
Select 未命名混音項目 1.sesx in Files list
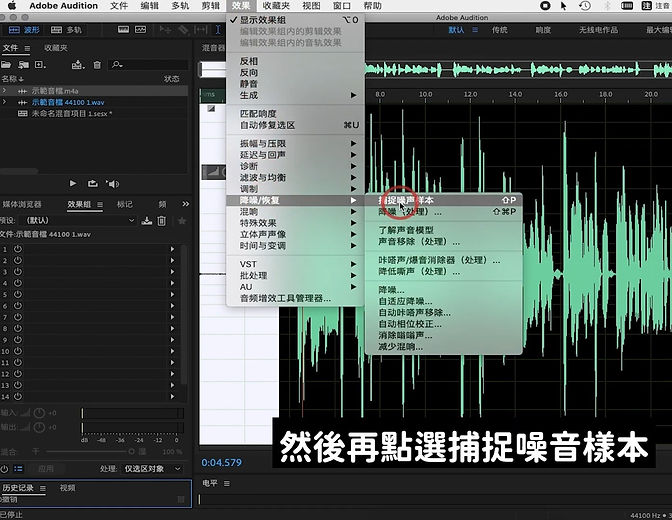72,114
